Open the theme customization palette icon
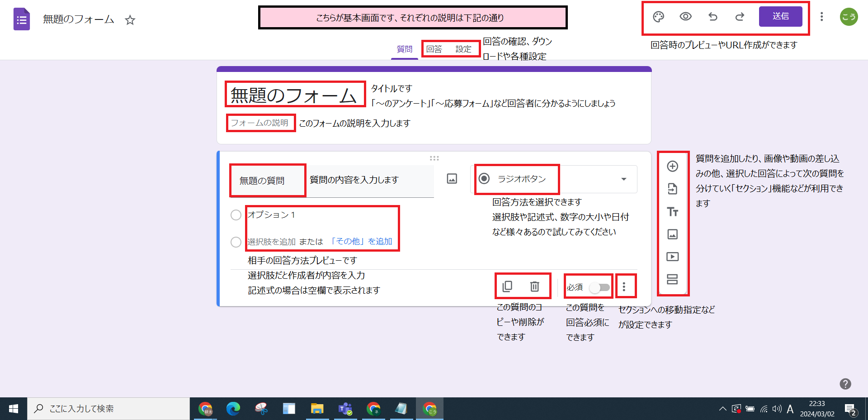 pos(658,17)
